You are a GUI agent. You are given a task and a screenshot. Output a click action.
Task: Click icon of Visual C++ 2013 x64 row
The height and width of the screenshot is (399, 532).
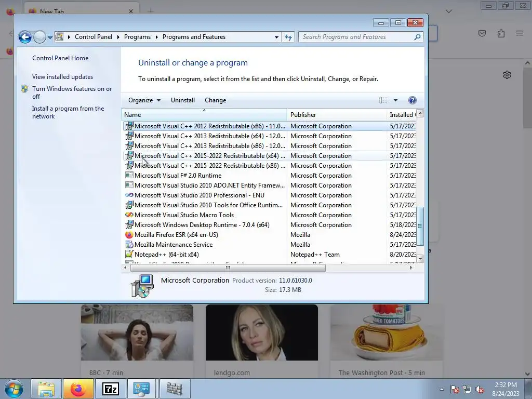(x=129, y=136)
